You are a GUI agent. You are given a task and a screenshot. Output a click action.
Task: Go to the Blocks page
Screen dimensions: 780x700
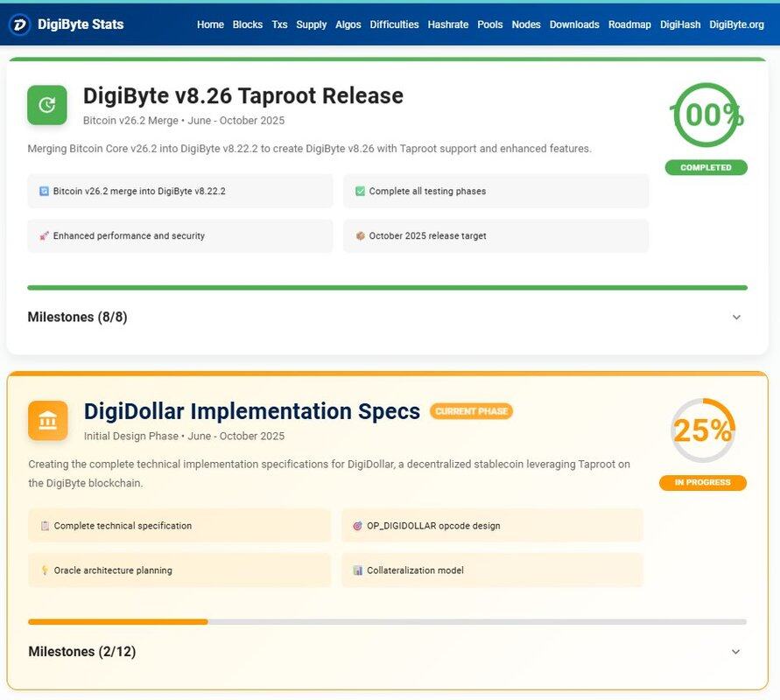248,24
